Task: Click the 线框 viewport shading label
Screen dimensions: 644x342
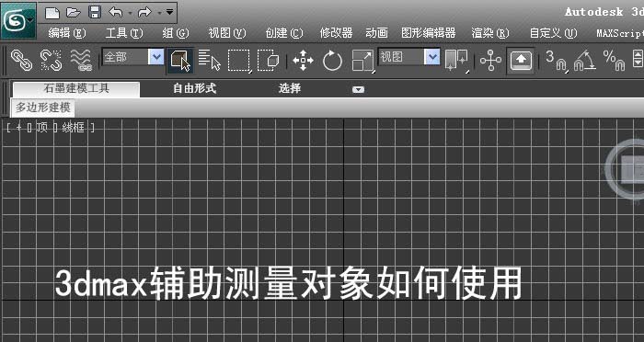Action: tap(73, 128)
